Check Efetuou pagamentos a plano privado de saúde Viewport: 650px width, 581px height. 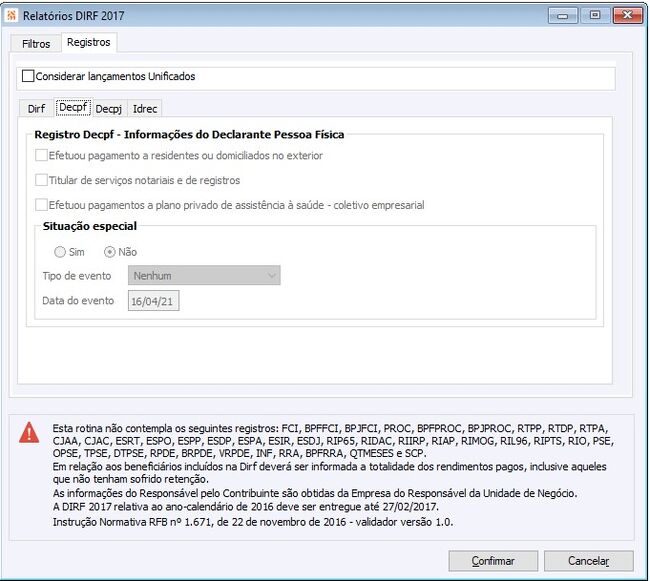[x=41, y=205]
